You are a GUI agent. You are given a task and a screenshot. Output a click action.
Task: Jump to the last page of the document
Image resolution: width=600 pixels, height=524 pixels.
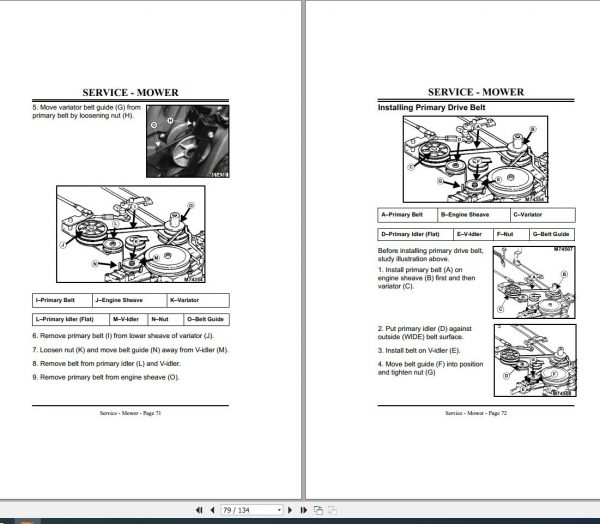[x=304, y=510]
